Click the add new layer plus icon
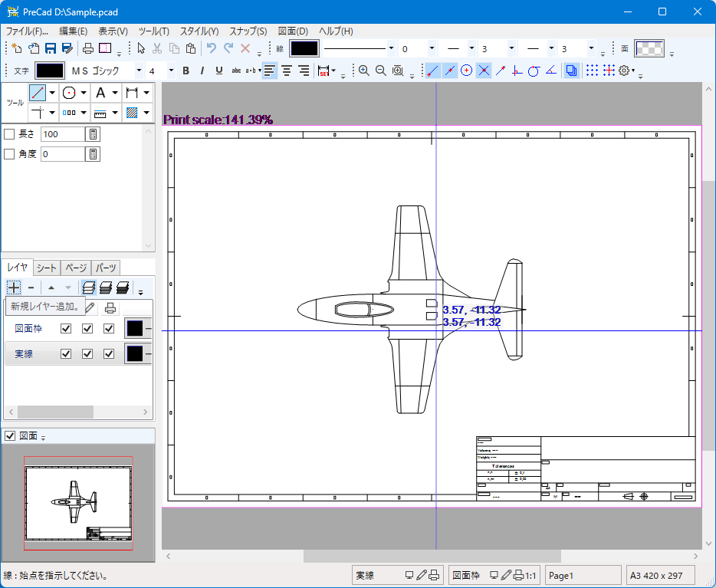Image resolution: width=716 pixels, height=588 pixels. point(14,287)
